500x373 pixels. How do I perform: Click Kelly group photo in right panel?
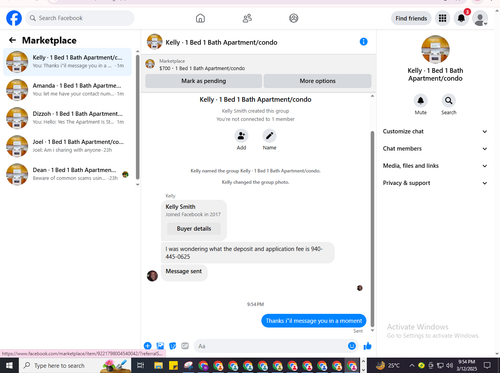[x=435, y=49]
